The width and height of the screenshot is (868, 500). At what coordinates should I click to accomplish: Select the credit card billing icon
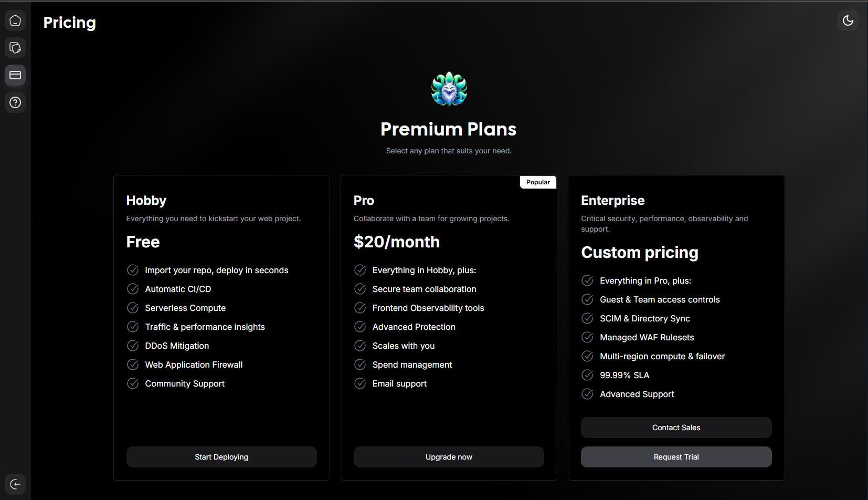15,75
